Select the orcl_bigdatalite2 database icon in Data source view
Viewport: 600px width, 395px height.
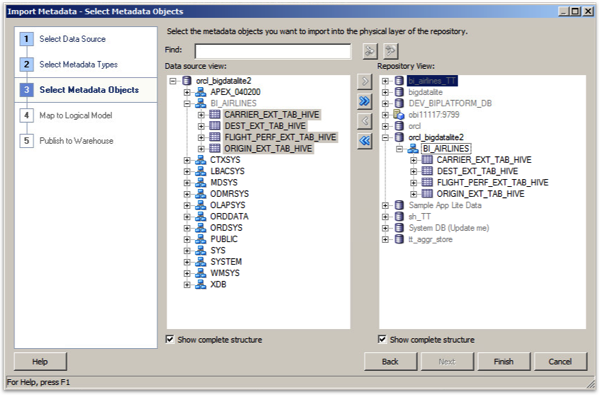click(187, 81)
